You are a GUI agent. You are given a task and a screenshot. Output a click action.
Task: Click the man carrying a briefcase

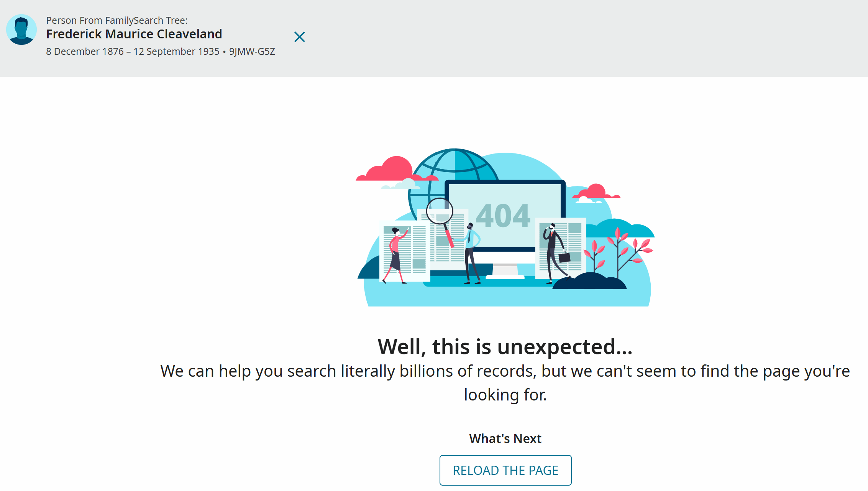[x=556, y=253]
